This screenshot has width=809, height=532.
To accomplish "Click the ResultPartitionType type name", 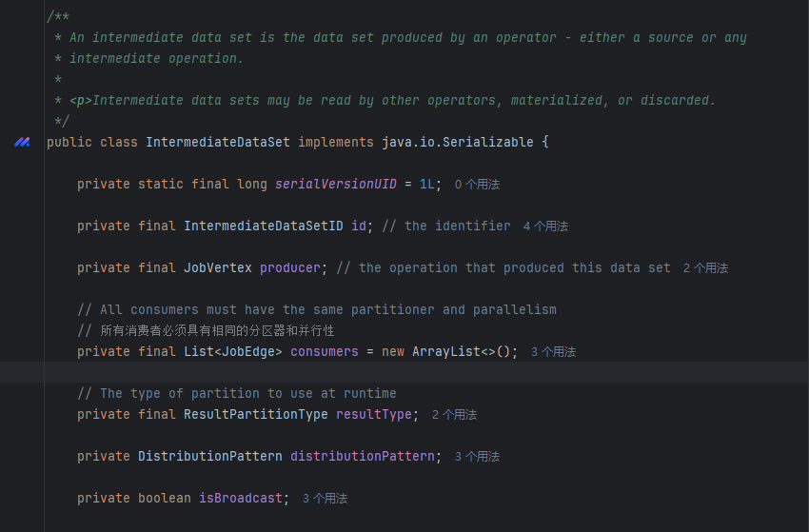I will click(x=255, y=414).
